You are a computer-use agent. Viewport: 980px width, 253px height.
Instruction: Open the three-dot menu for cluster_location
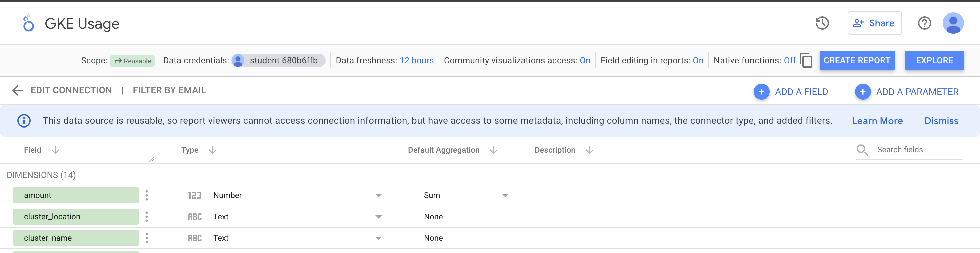click(146, 216)
